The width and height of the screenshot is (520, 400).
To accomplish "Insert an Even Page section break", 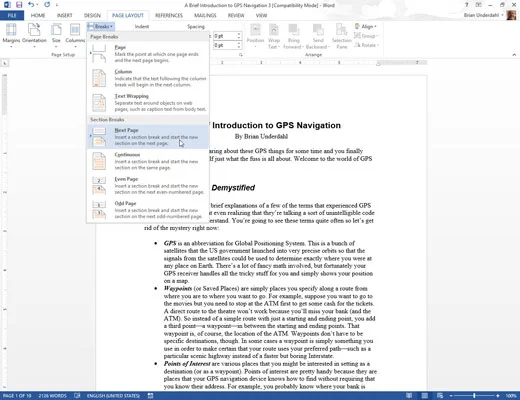I will click(148, 185).
